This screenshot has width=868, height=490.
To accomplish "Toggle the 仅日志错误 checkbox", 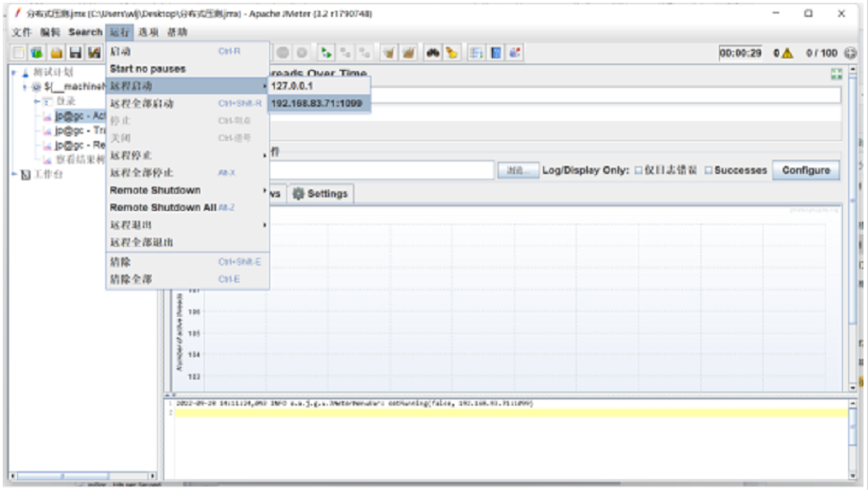I will 639,171.
